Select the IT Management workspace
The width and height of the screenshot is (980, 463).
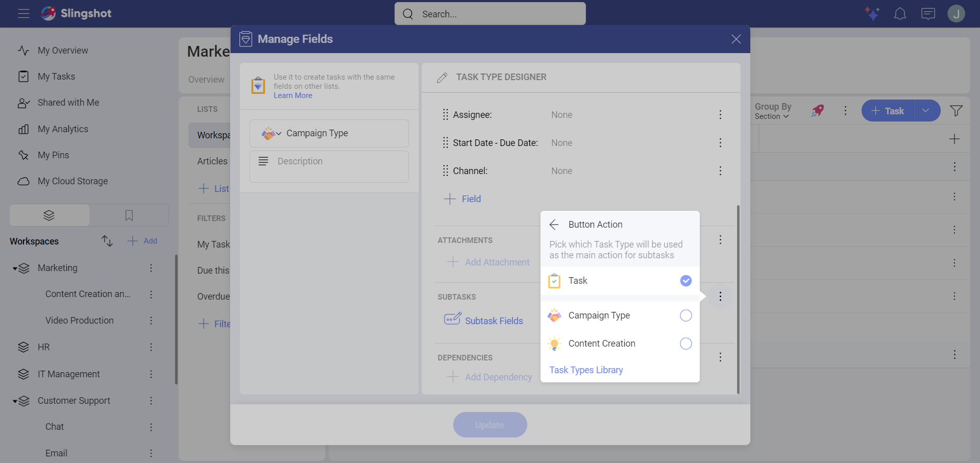(x=68, y=374)
